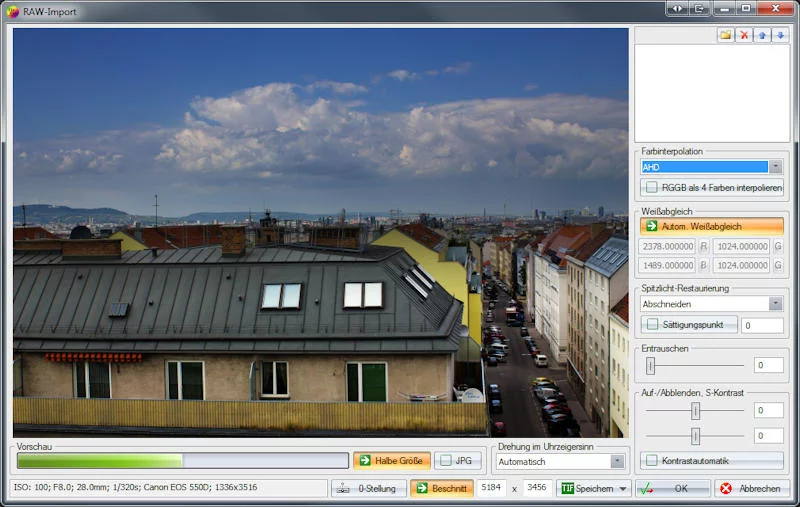Cancel with Abbrechen

[x=753, y=488]
